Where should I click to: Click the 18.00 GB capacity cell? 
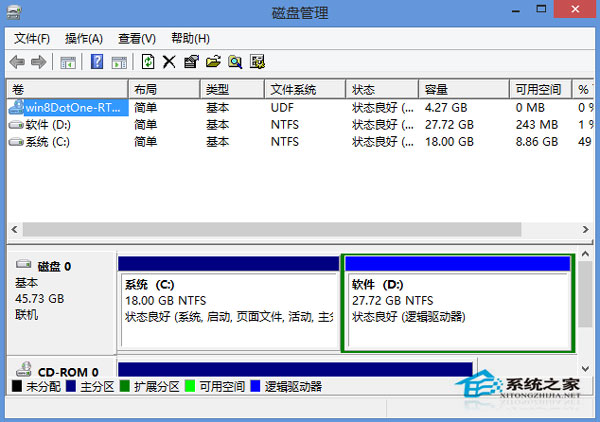[x=449, y=142]
